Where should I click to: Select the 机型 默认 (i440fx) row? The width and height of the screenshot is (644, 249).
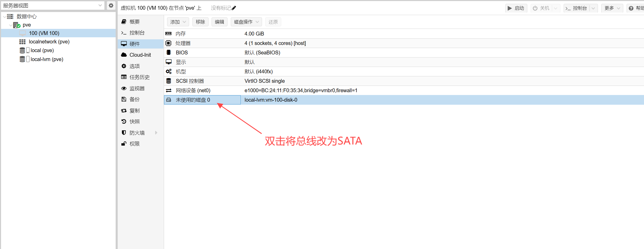click(404, 72)
